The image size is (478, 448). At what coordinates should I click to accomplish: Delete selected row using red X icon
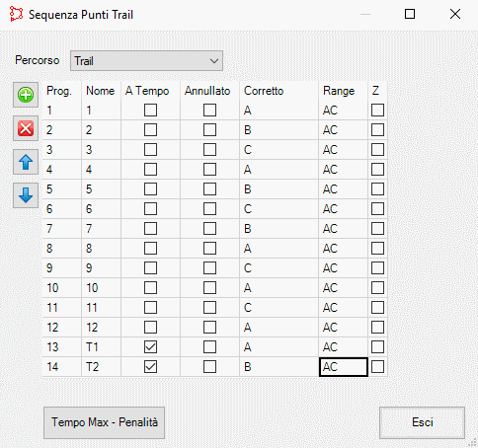pyautogui.click(x=26, y=128)
